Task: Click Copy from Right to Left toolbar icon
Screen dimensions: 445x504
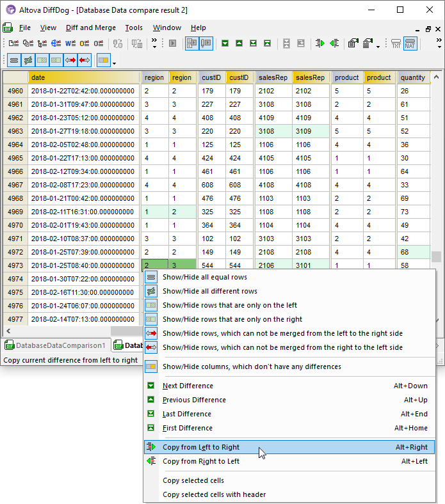Action: (334, 43)
